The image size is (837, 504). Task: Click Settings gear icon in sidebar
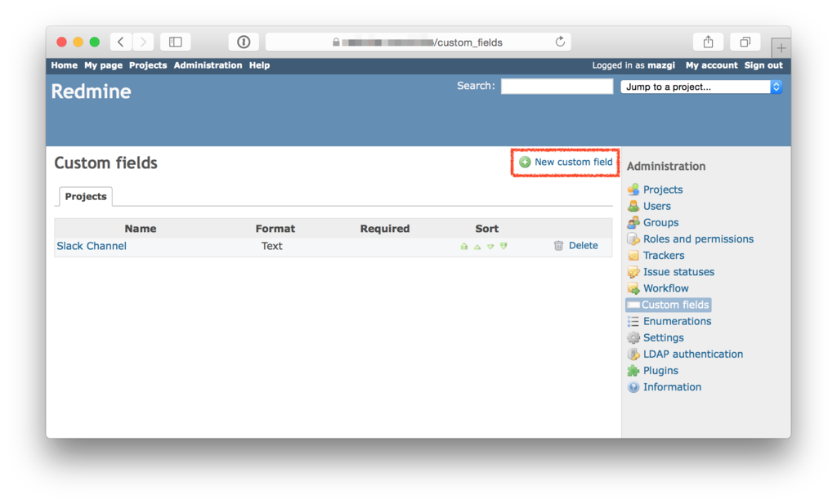coord(633,337)
